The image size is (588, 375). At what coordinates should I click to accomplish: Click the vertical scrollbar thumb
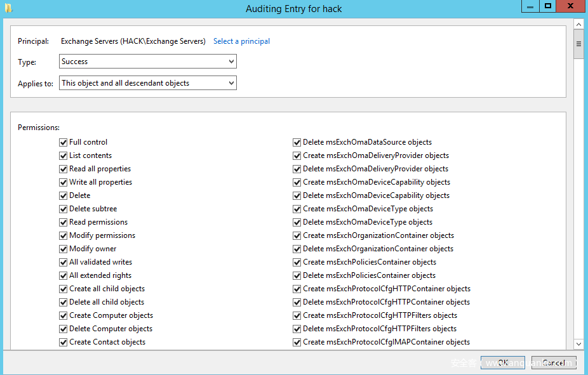(578, 44)
